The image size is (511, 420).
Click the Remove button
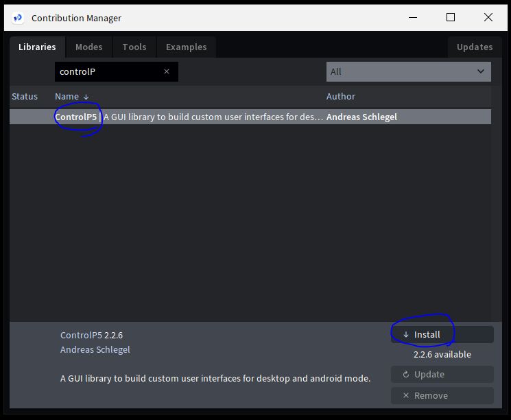pyautogui.click(x=442, y=395)
